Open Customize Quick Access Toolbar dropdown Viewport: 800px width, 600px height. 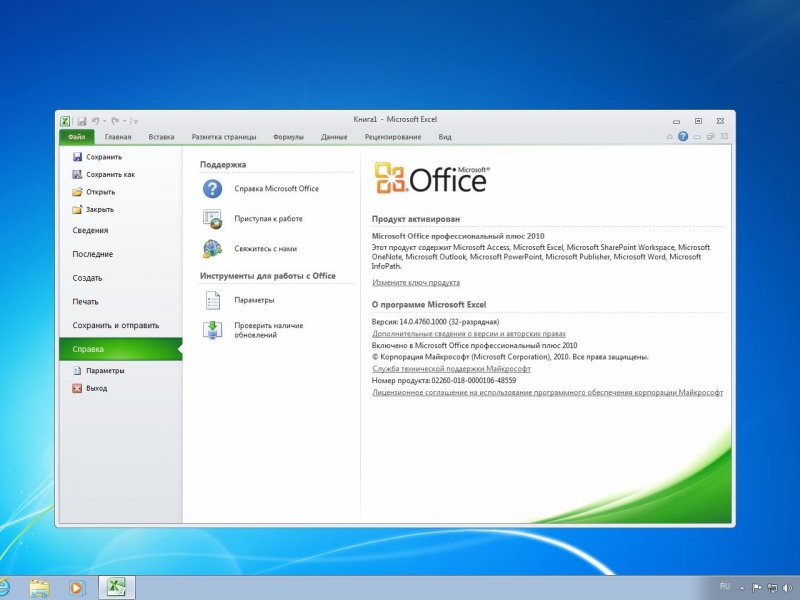point(135,121)
